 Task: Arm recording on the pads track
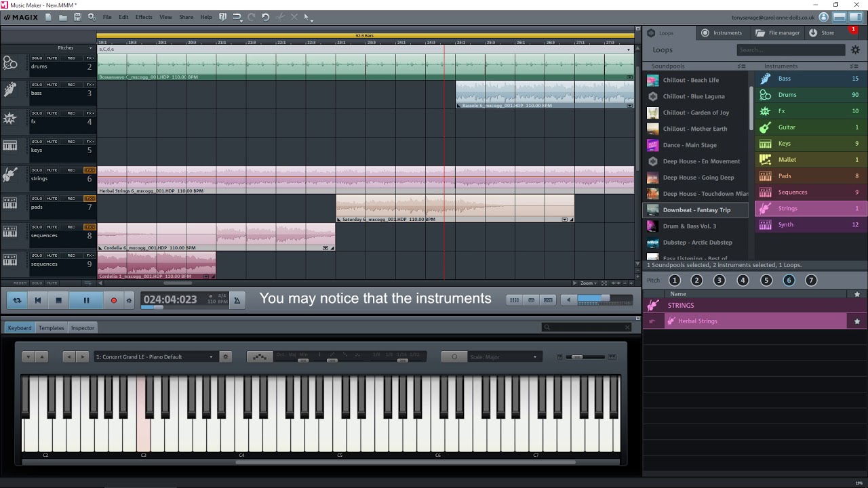(x=71, y=199)
